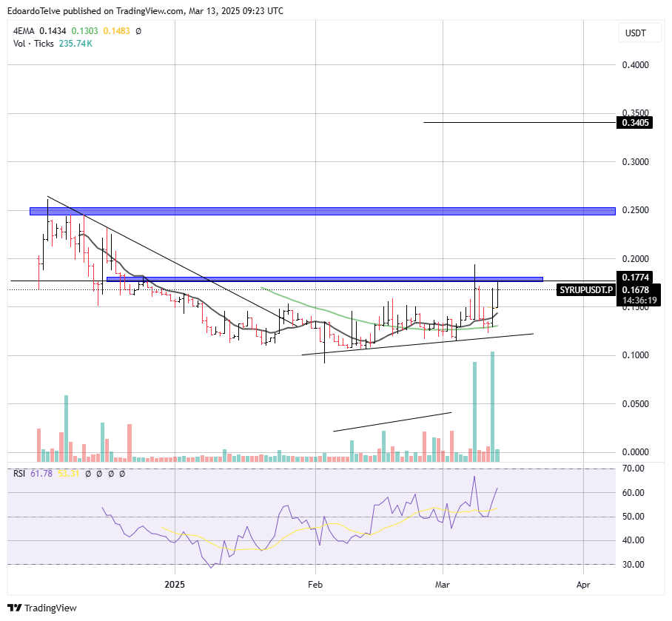Viewport: 672px width, 621px height.
Task: Select the 4EMA indicator label
Action: (x=24, y=31)
